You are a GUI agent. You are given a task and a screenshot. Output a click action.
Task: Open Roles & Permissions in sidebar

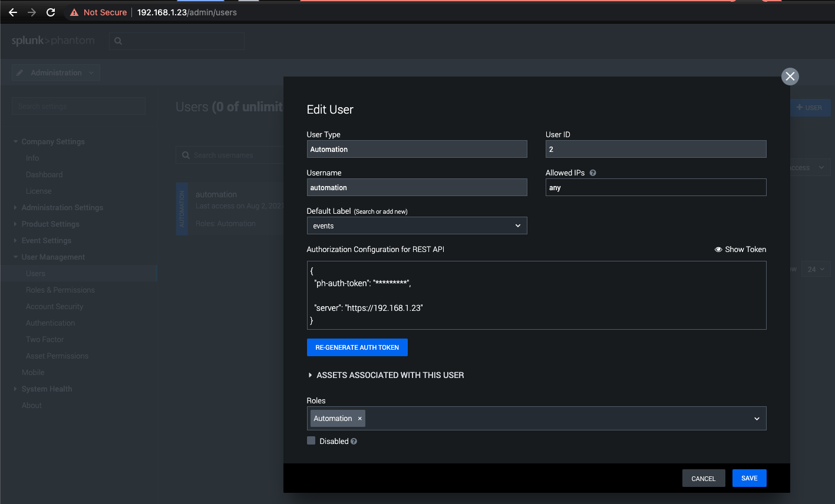click(60, 290)
